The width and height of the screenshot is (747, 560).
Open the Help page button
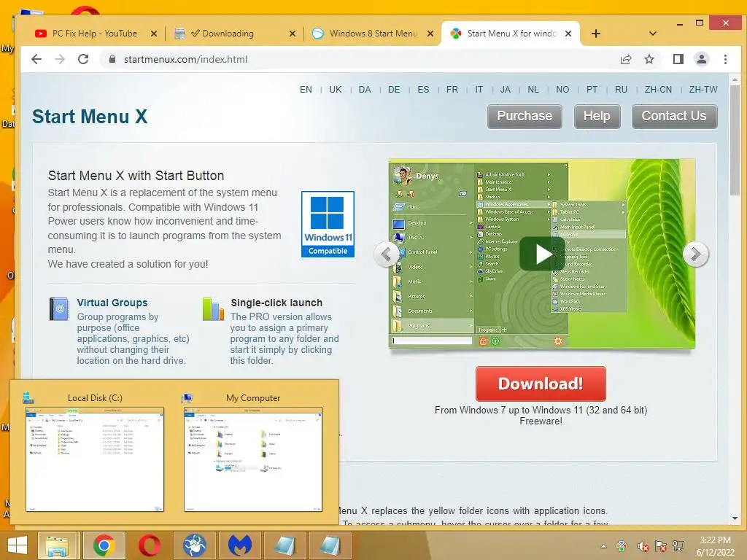pos(597,116)
